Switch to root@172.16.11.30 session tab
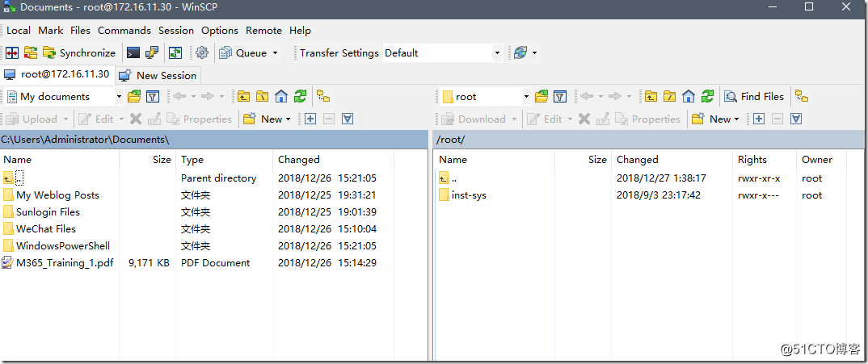Screen dimensions: 868x364 pyautogui.click(x=57, y=74)
